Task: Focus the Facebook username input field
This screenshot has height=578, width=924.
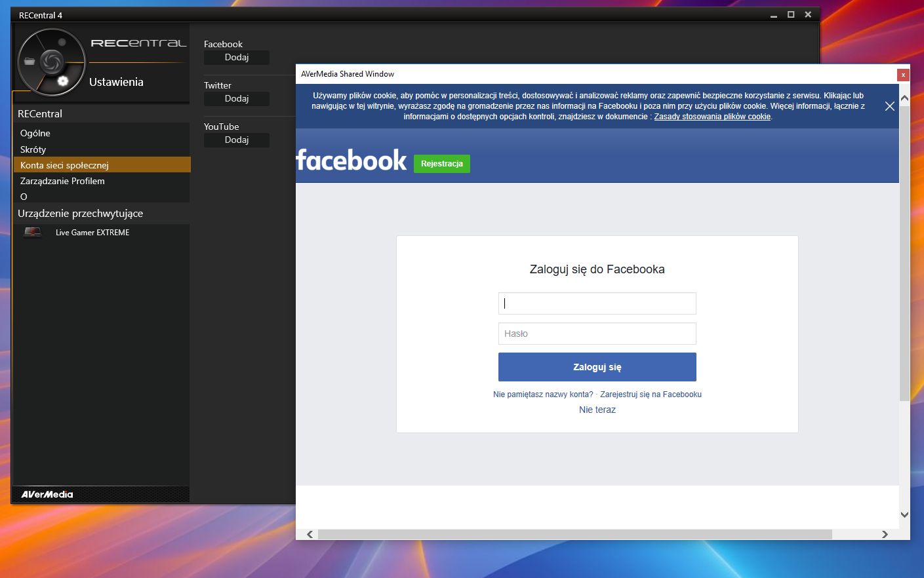Action: pyautogui.click(x=597, y=303)
